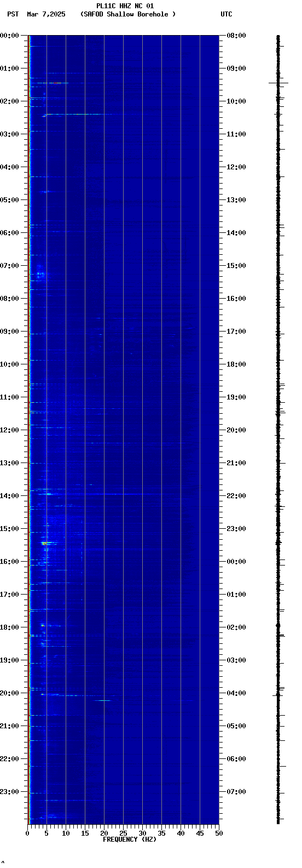Click the 09:00 UTC time label
This screenshot has height=868, width=302.
tap(236, 68)
